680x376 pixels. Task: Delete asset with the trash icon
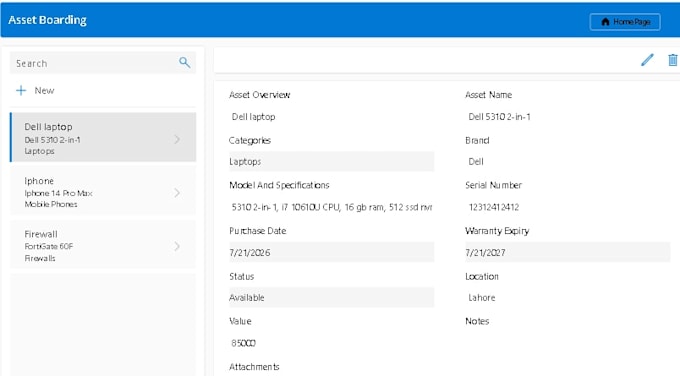point(673,60)
